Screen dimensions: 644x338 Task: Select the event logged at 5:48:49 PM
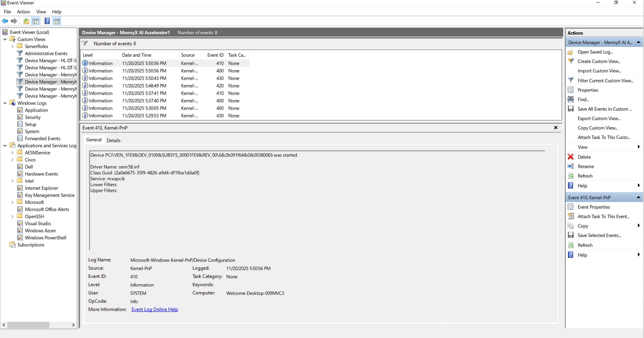coord(165,86)
